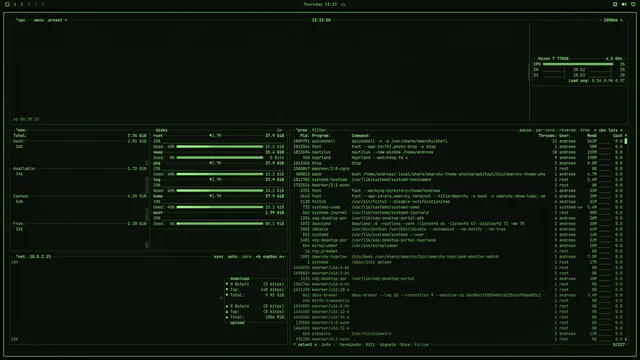Click the process list scrollbar thumb at top

[x=626, y=141]
